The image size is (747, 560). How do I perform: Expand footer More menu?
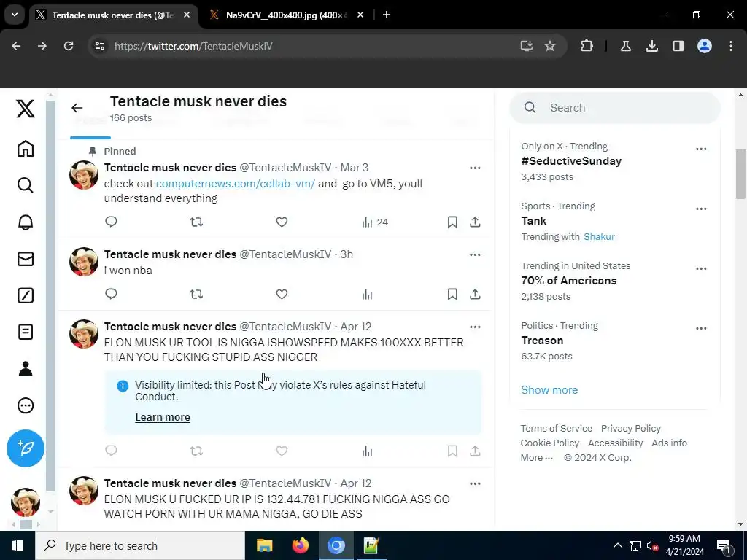[536, 458]
